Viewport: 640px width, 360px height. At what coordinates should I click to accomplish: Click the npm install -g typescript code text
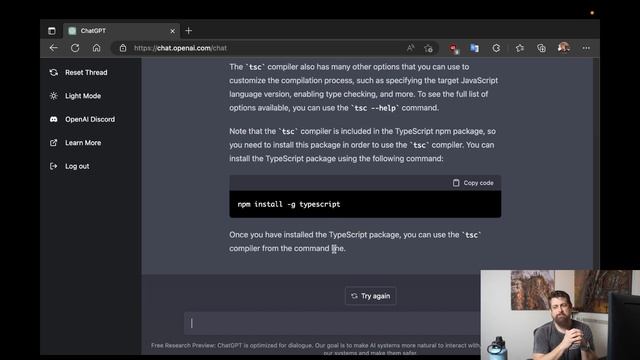(x=289, y=204)
